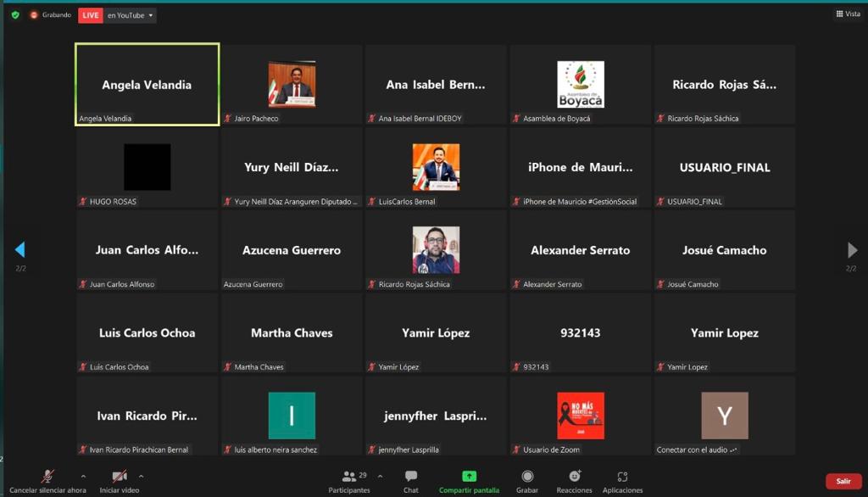The width and height of the screenshot is (868, 497).
Task: Open the LIVE en YouTube dropdown
Action: point(118,15)
